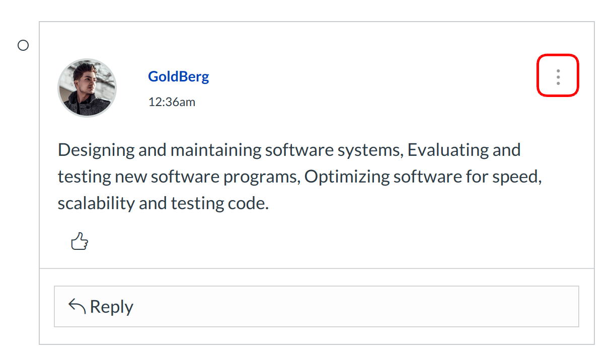Click the curved reply arrow icon
The width and height of the screenshot is (614, 364).
click(76, 306)
